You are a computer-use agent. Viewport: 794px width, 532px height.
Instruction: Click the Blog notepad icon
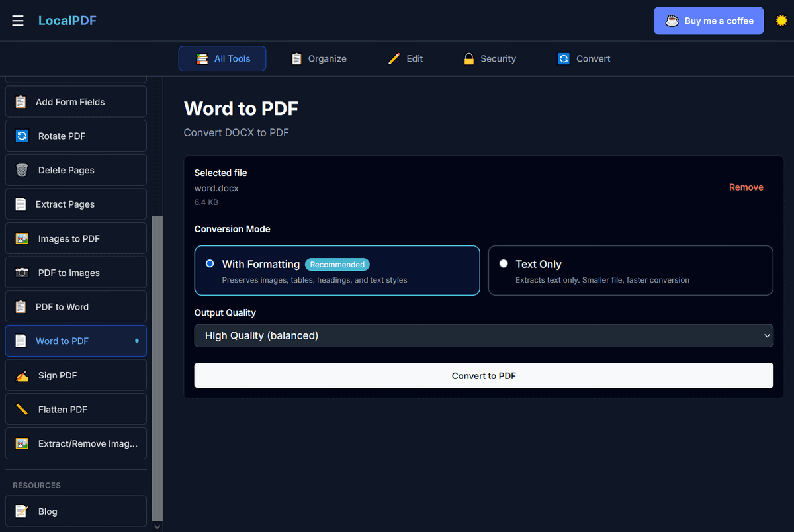click(22, 511)
